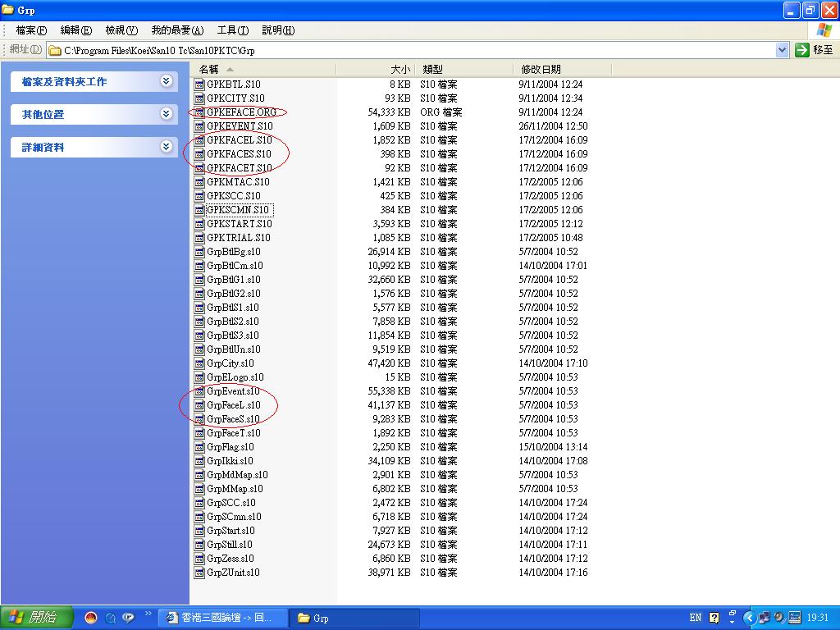The image size is (840, 630).
Task: Open the 檔案(F) menu
Action: coord(32,30)
